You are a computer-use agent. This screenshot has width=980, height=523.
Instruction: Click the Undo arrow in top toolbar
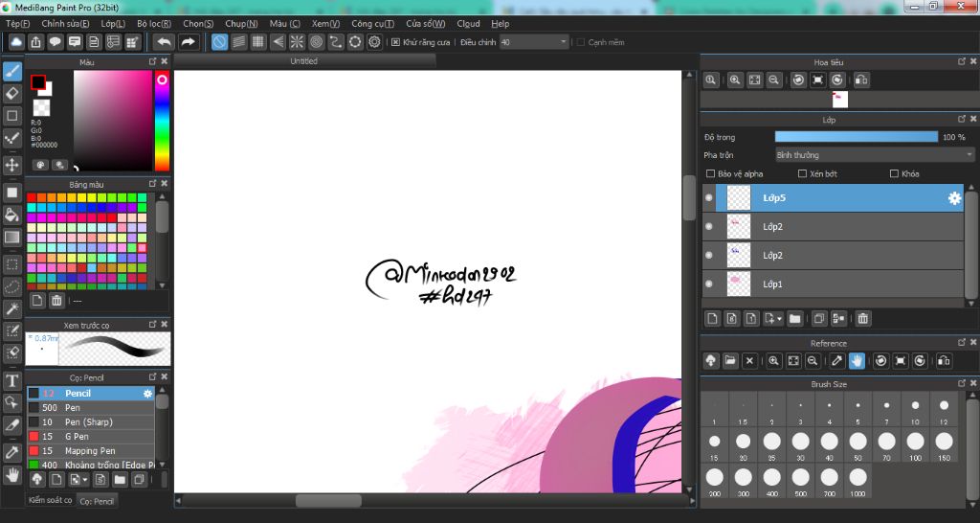pyautogui.click(x=165, y=42)
